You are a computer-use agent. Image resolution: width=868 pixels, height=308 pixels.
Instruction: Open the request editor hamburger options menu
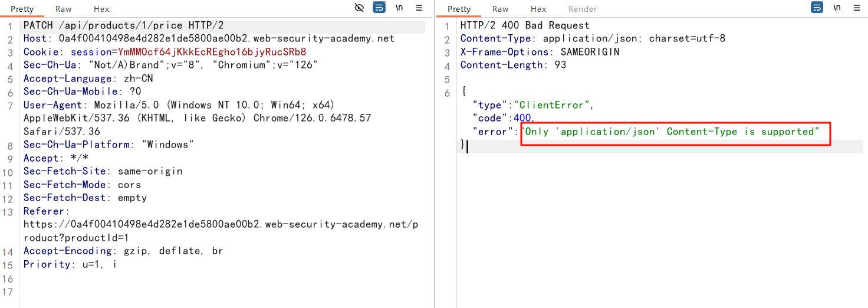click(419, 8)
